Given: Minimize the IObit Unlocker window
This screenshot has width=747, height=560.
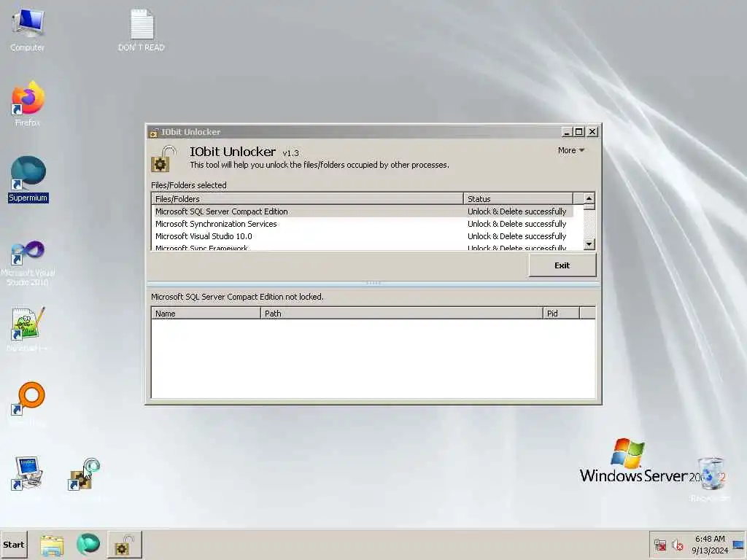Looking at the screenshot, I should (566, 132).
